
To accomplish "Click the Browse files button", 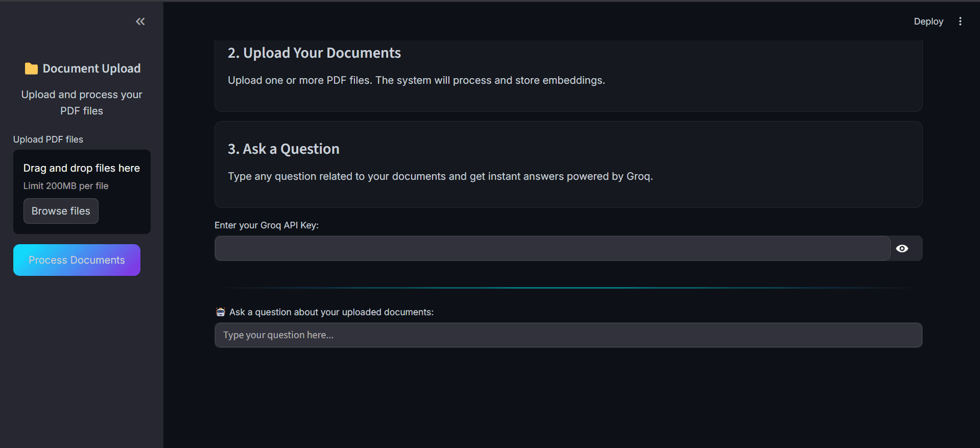I will 61,211.
